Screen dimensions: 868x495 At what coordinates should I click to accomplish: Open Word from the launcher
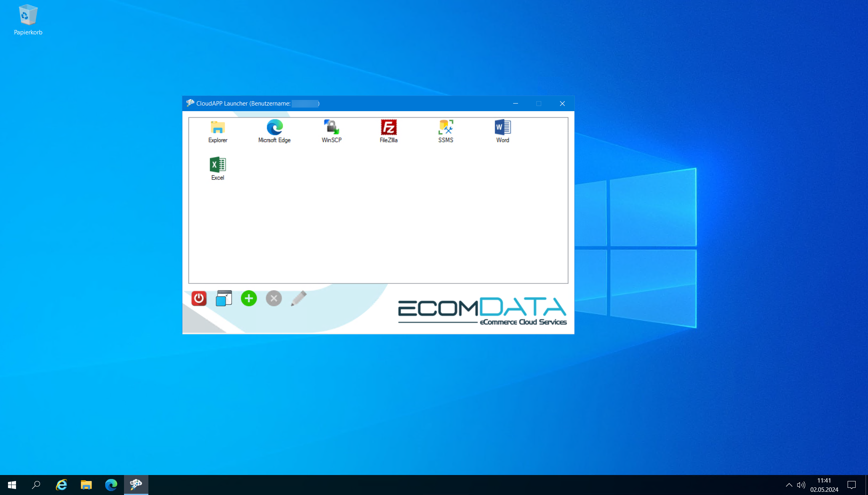[x=503, y=132]
